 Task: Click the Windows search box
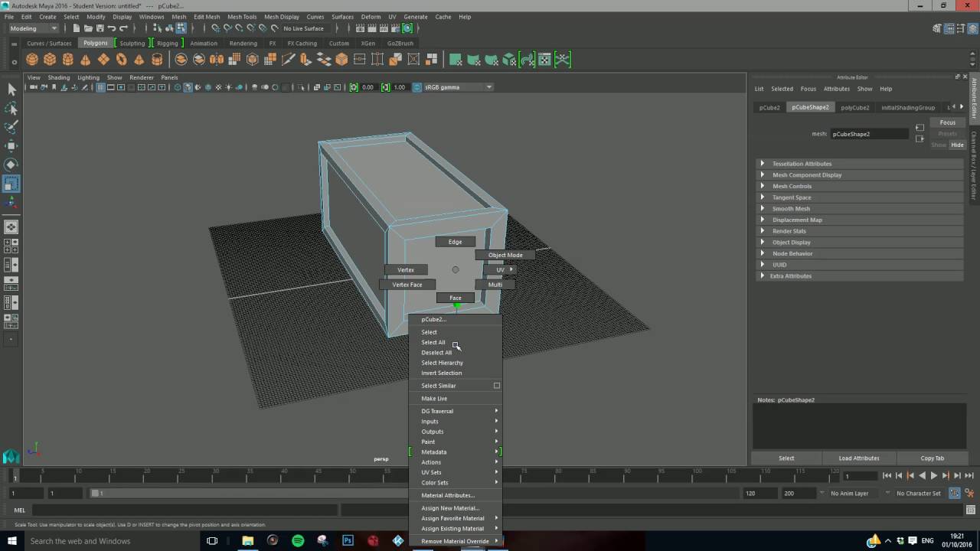click(111, 541)
